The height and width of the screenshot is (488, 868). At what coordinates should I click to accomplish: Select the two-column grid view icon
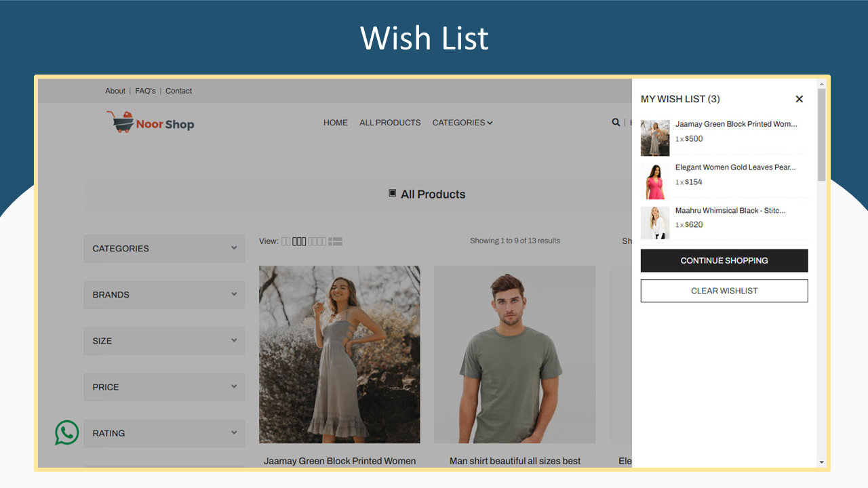pyautogui.click(x=285, y=241)
